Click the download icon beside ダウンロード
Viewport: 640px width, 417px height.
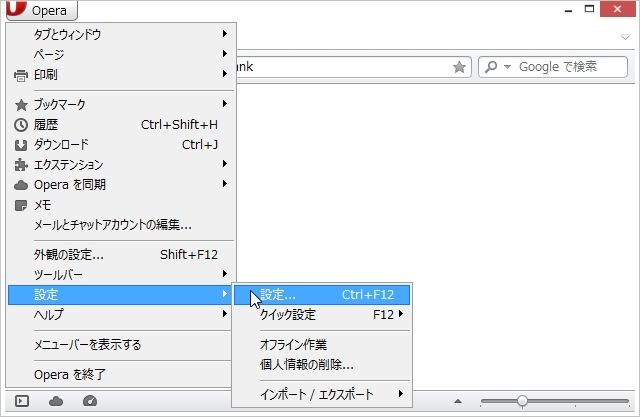[x=21, y=145]
